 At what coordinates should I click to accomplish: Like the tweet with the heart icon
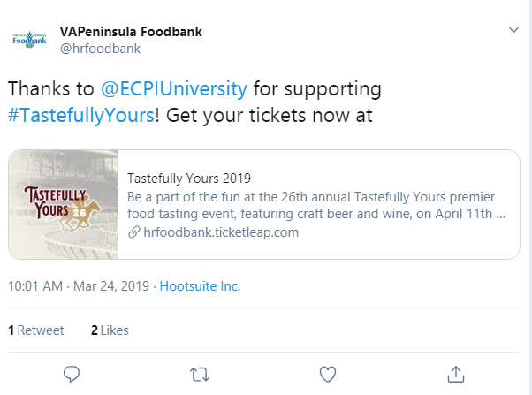(328, 375)
